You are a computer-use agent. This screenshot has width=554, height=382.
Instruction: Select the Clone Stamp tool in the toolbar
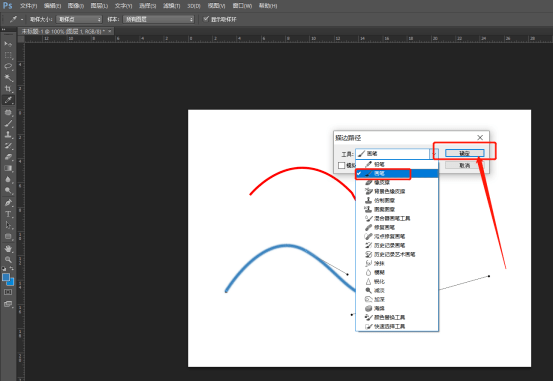point(8,135)
